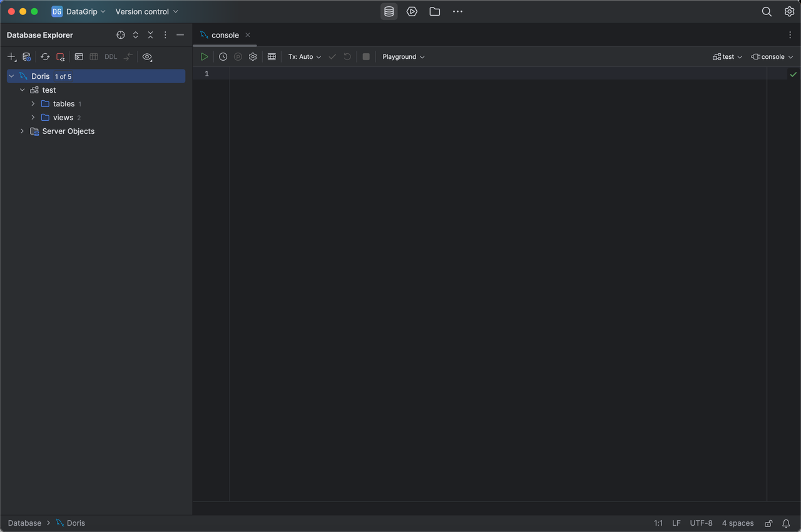Open the Playground resolve mode dropdown
This screenshot has height=532, width=801.
(403, 57)
